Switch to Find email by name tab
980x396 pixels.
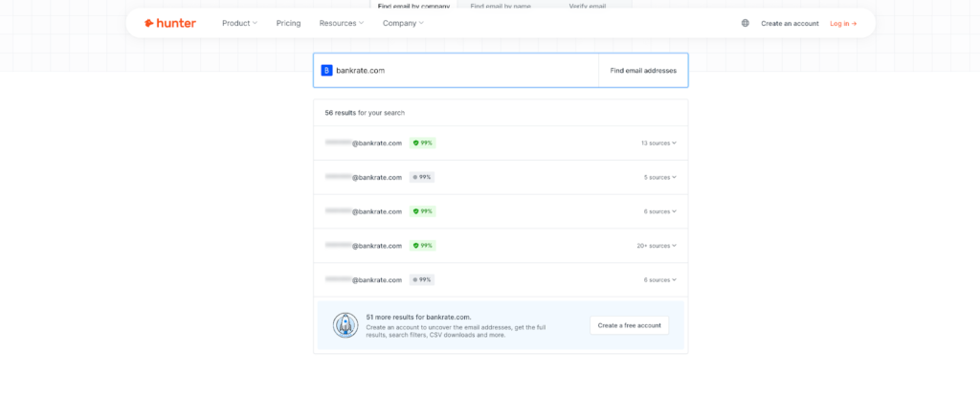click(x=499, y=6)
